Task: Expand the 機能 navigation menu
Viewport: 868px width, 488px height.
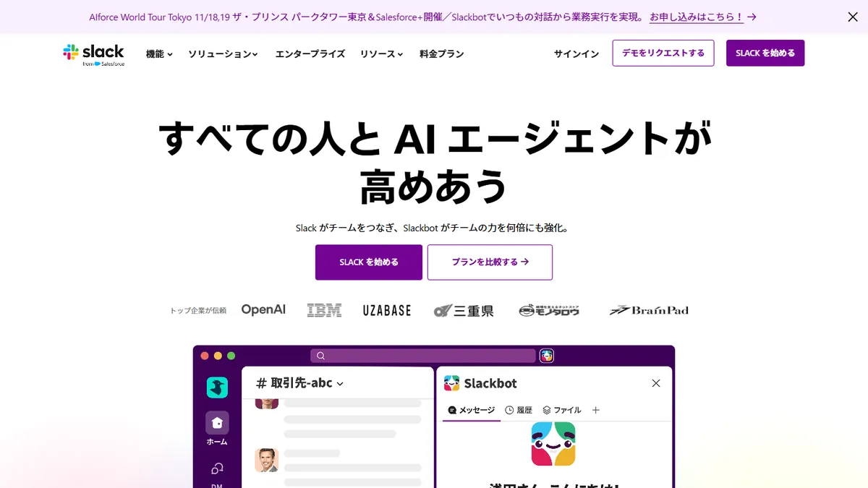Action: 159,53
